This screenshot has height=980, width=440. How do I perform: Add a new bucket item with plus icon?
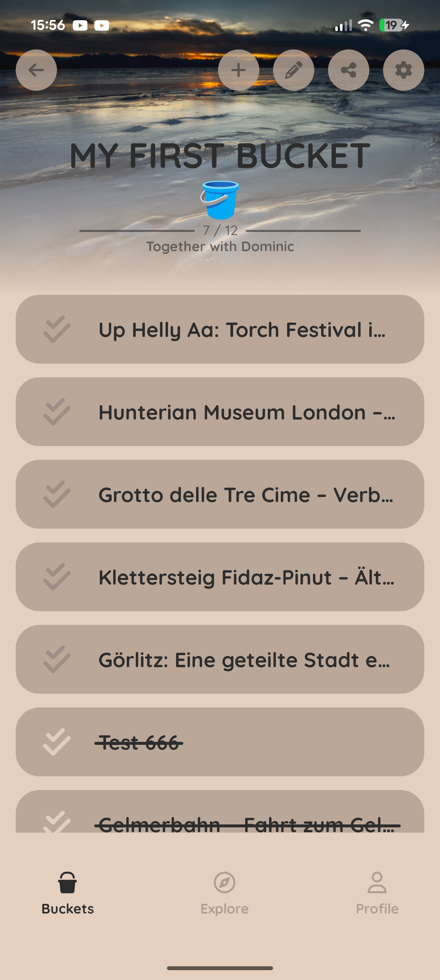pyautogui.click(x=238, y=70)
